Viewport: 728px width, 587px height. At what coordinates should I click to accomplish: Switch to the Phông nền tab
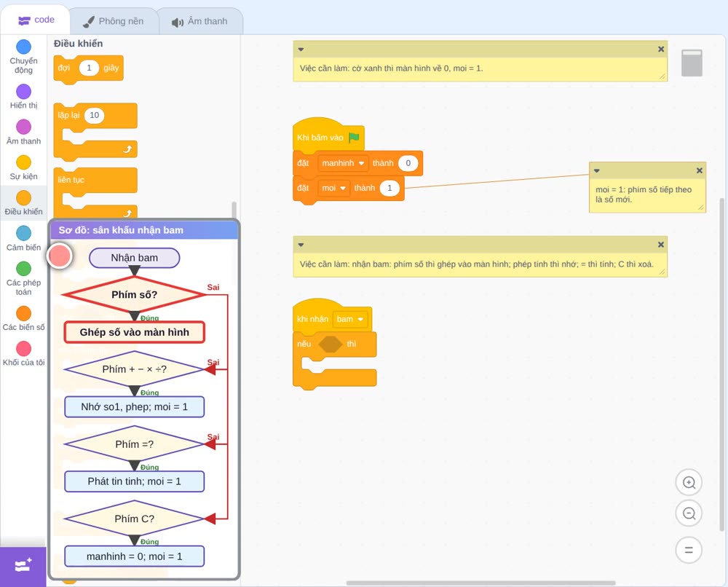tap(114, 21)
